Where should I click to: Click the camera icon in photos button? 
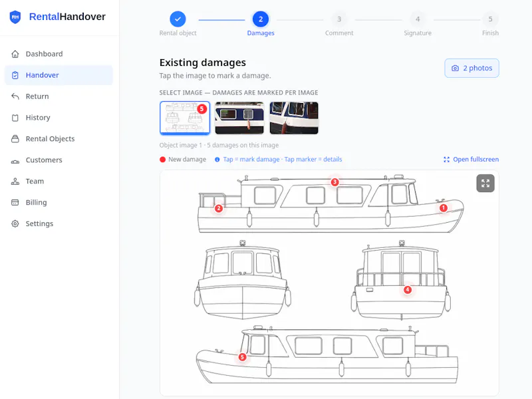pos(456,68)
